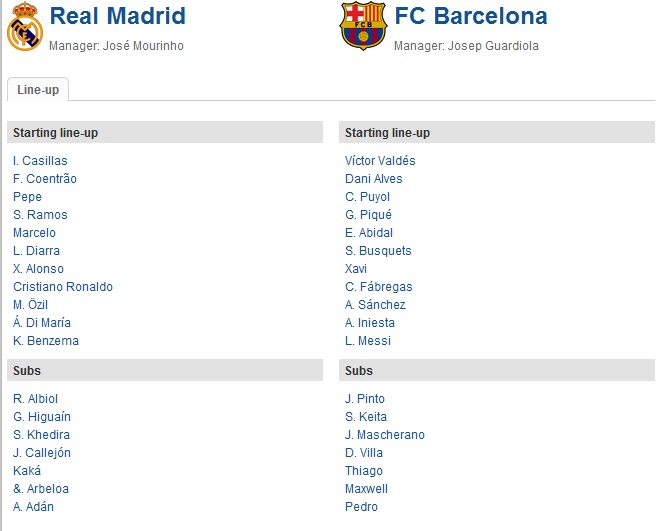Click the FC Barcelona club crest
Viewport: 659px width, 531px height.
[362, 27]
